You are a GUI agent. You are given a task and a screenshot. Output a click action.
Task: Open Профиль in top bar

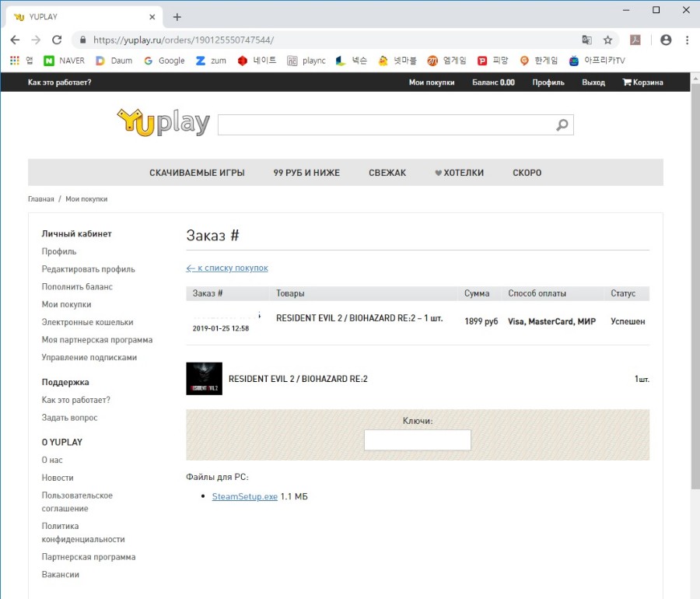tap(548, 82)
